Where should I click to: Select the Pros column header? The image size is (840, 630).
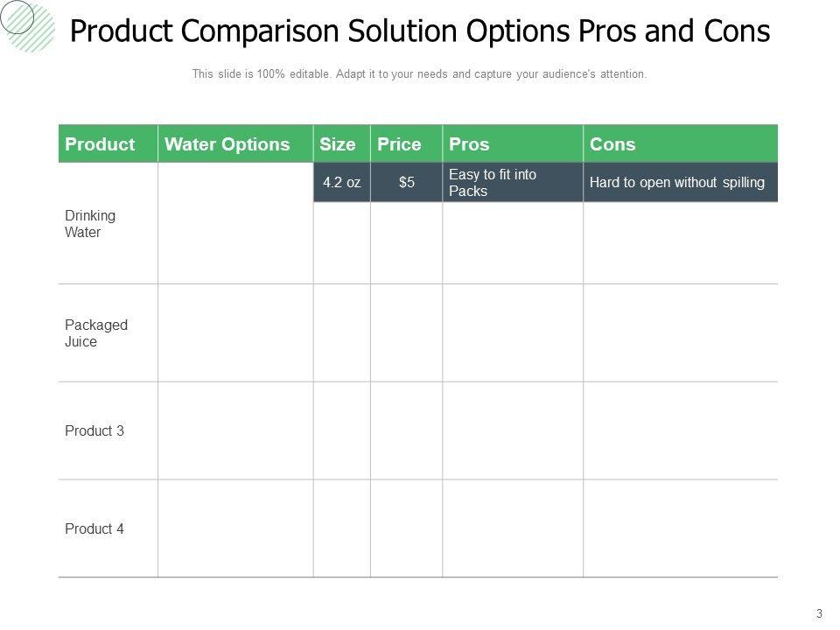pos(469,144)
